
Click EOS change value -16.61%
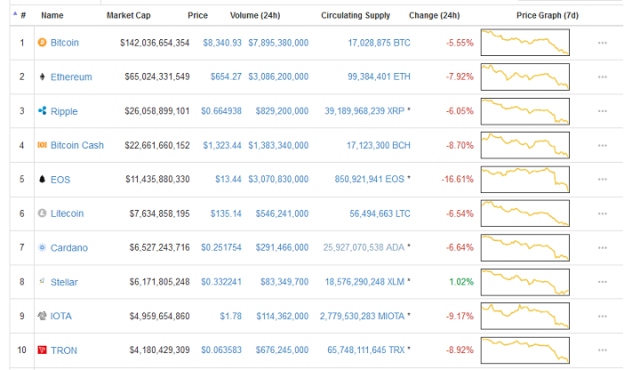click(458, 179)
